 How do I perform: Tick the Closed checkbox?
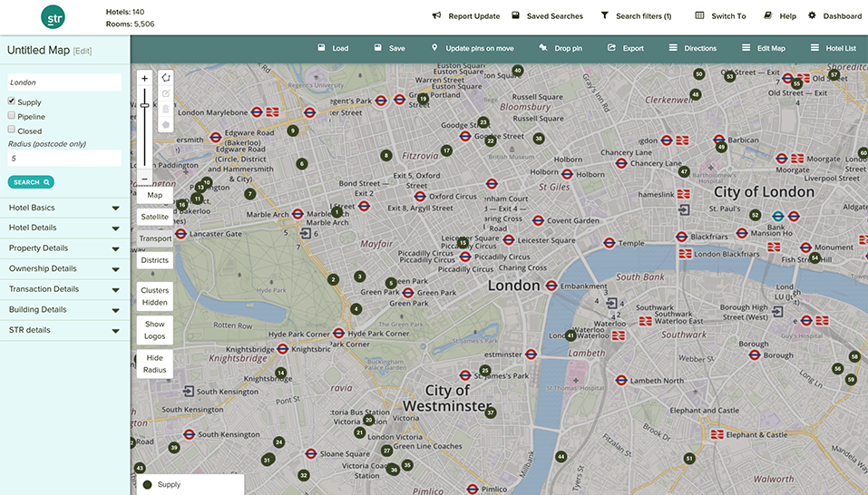12,131
